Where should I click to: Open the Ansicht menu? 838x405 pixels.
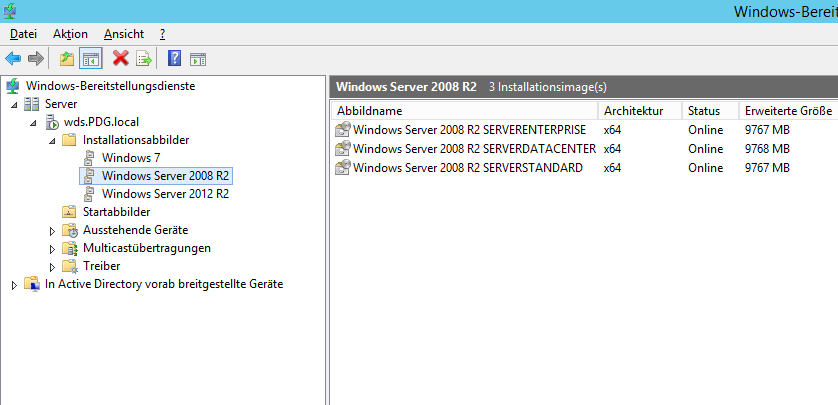point(123,34)
